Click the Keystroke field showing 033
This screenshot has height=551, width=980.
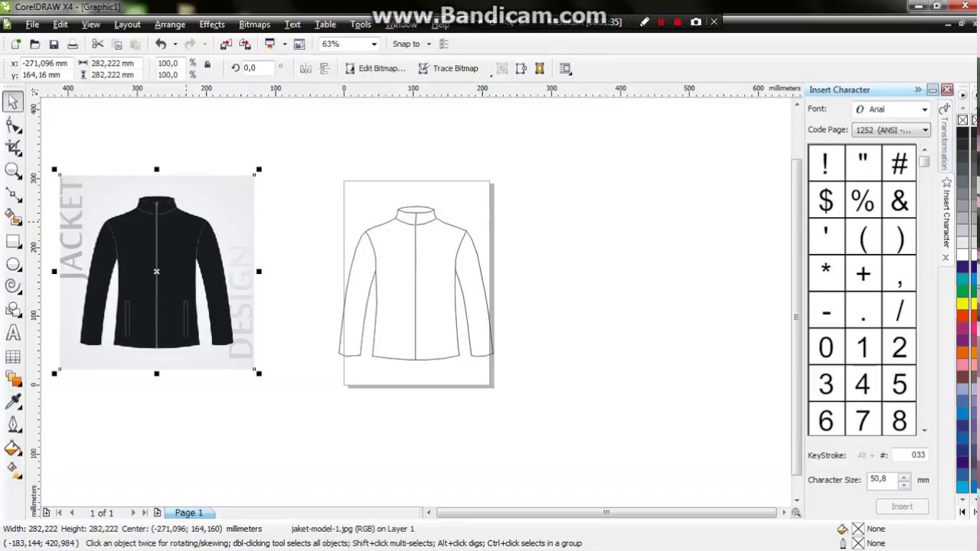(x=910, y=455)
